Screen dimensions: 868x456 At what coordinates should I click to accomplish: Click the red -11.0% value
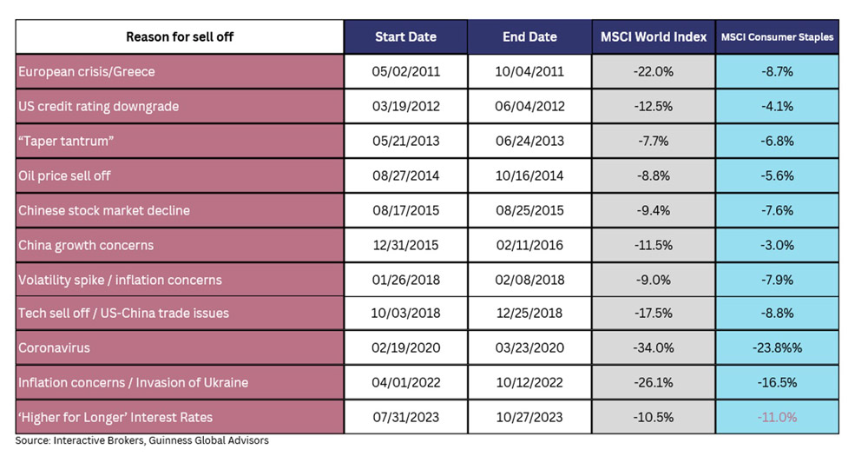point(777,417)
